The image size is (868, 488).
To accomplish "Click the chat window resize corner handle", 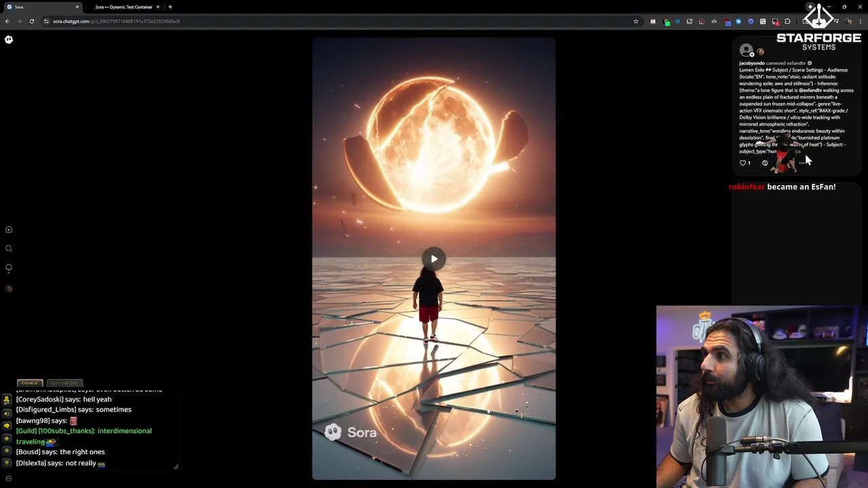I will (x=176, y=466).
